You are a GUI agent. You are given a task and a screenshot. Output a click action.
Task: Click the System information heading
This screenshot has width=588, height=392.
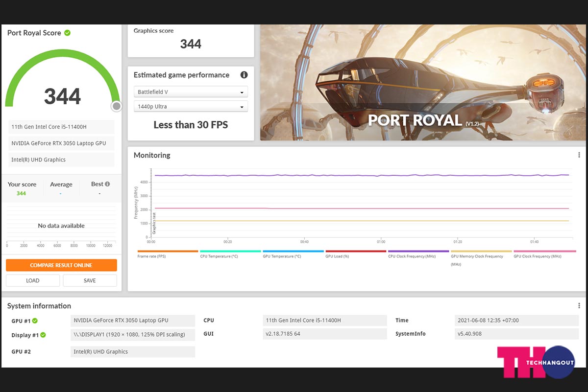pos(39,306)
